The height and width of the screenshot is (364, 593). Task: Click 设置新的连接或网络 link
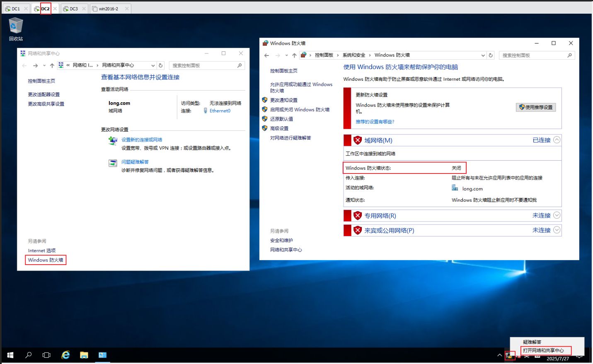142,140
